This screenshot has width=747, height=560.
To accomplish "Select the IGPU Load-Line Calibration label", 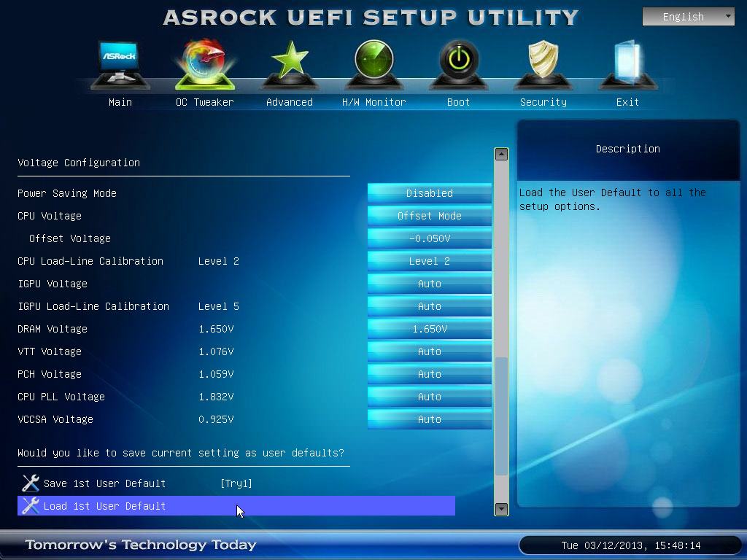I will point(93,306).
